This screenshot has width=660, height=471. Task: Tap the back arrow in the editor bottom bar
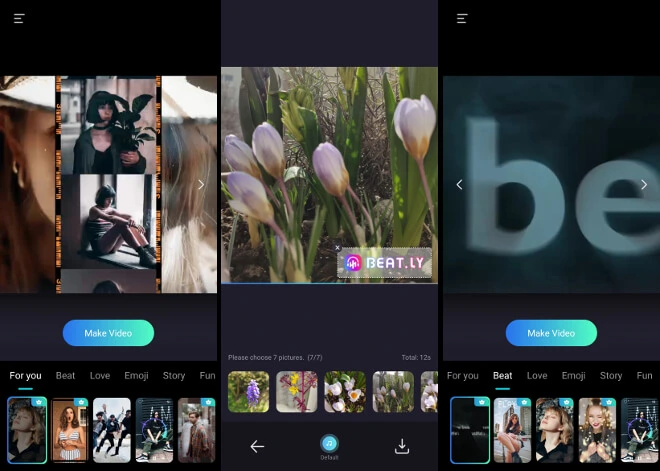click(x=257, y=447)
